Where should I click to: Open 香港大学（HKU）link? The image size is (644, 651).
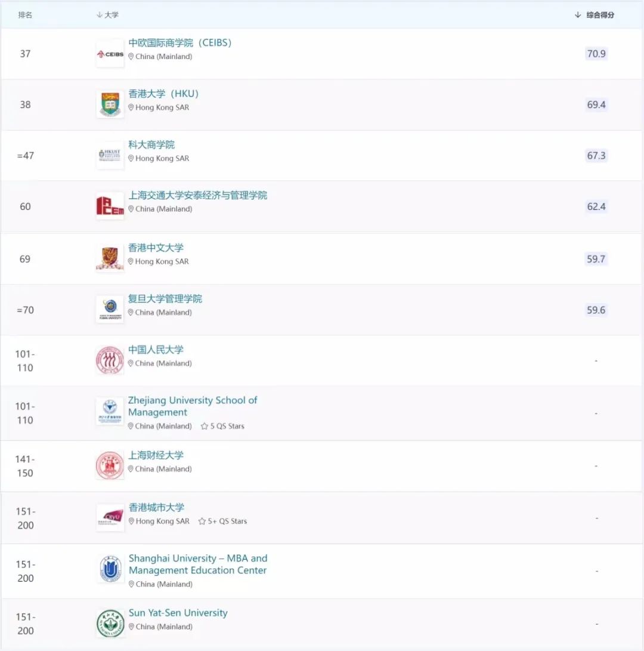pyautogui.click(x=164, y=94)
